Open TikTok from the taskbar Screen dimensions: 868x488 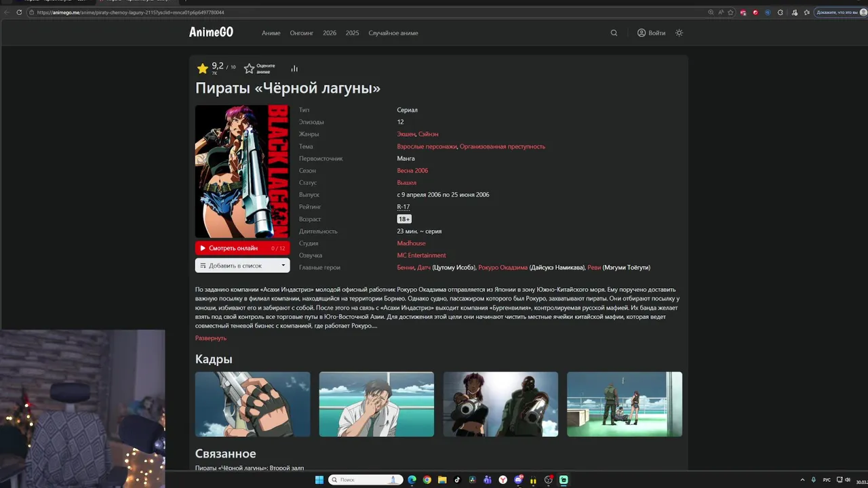pyautogui.click(x=458, y=480)
